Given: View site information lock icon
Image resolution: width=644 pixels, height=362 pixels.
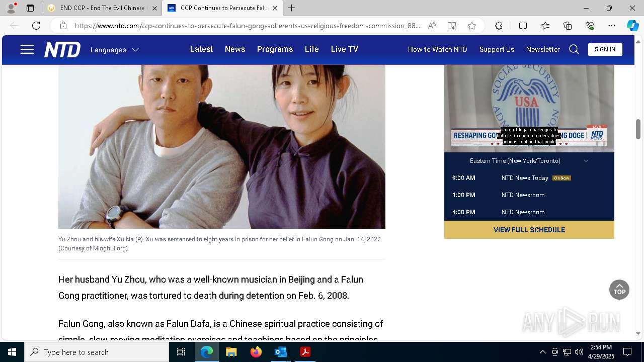Looking at the screenshot, I should point(63,26).
